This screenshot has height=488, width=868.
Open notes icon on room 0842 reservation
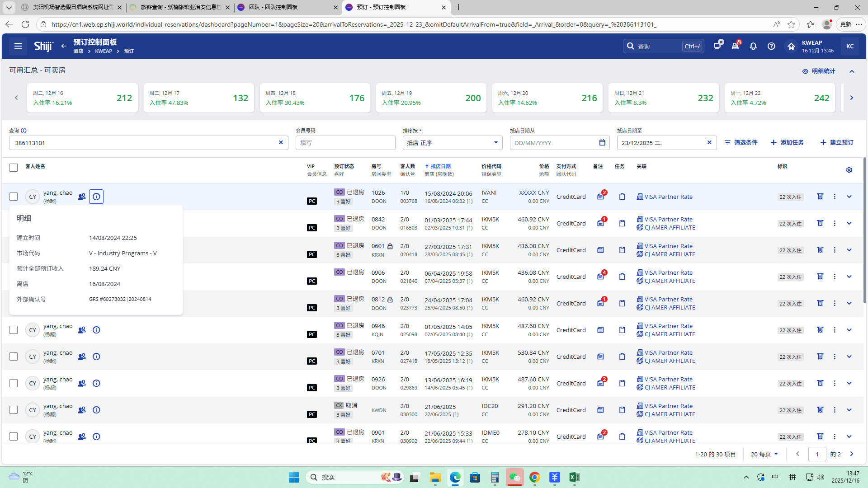click(600, 223)
